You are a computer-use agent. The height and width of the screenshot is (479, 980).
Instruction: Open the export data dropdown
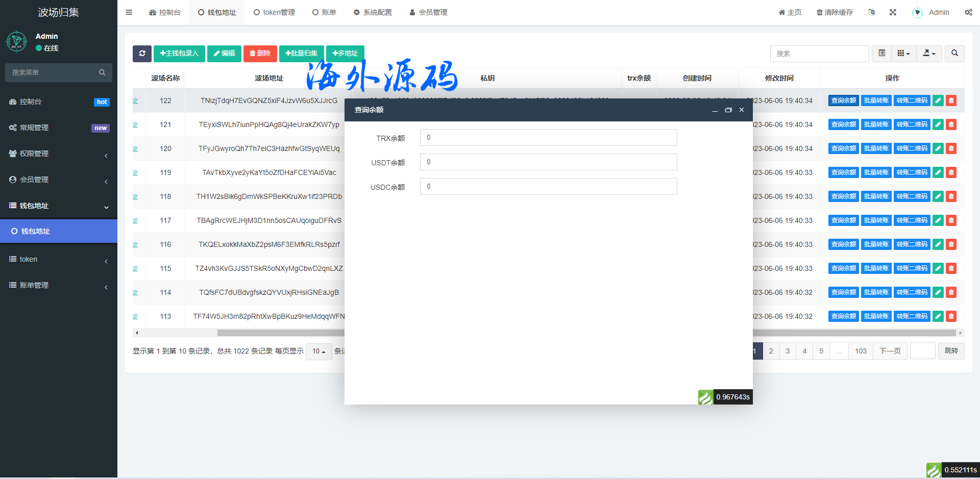tap(929, 54)
